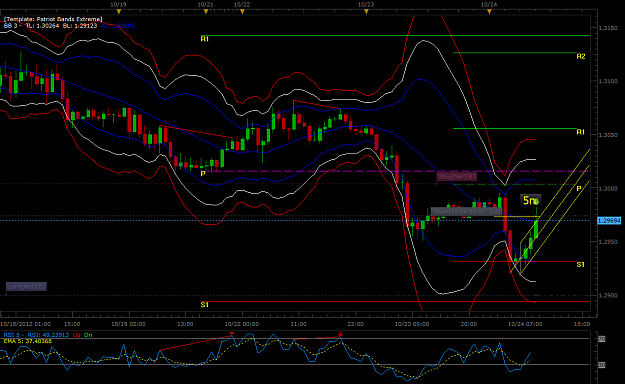Click the 1.2900 price axis value
The height and width of the screenshot is (384, 625).
pos(609,295)
